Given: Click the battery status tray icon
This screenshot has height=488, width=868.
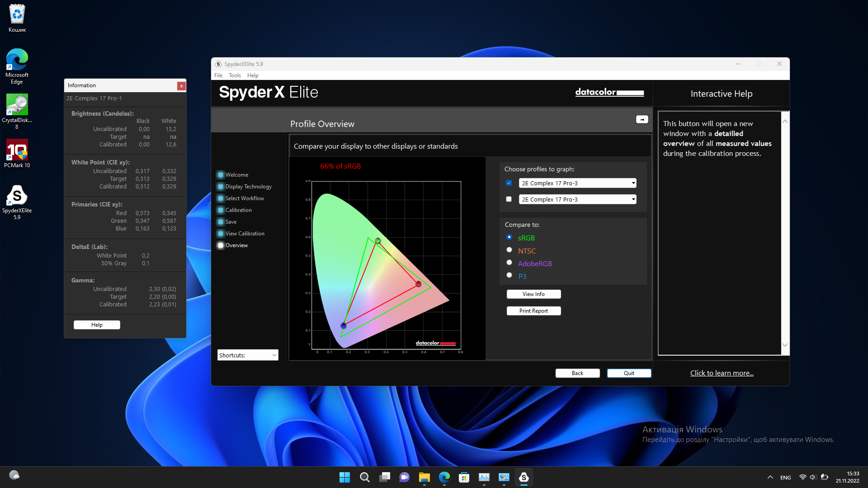Looking at the screenshot, I should 824,477.
